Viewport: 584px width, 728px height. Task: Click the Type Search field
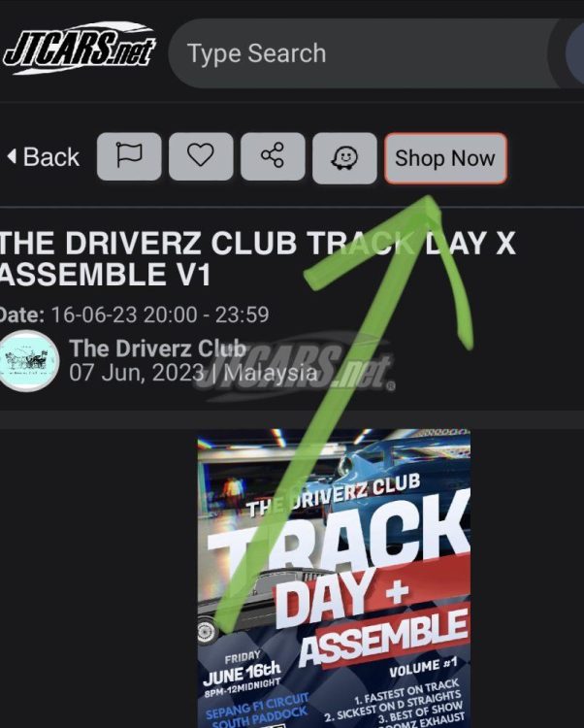click(364, 53)
